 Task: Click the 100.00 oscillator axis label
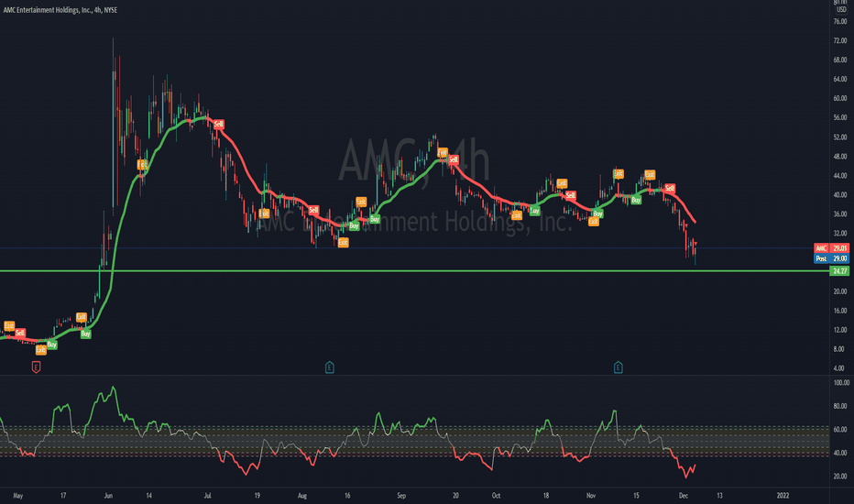pyautogui.click(x=841, y=382)
